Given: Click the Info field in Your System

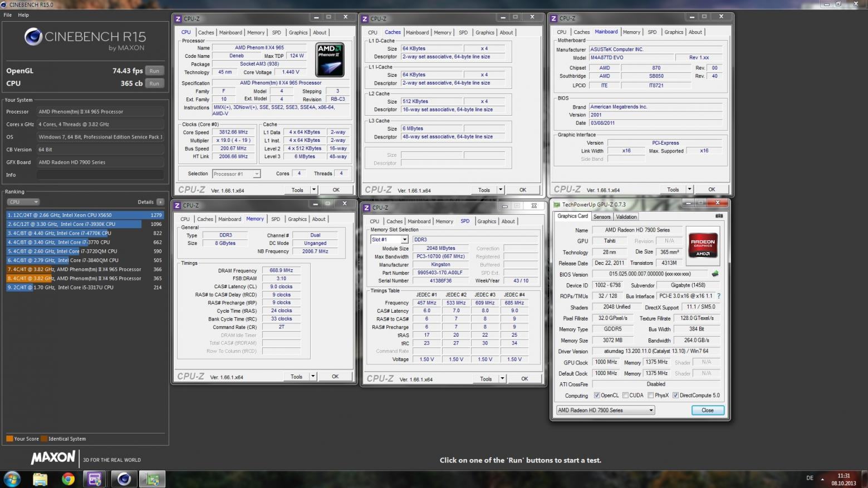Looking at the screenshot, I should tap(100, 175).
